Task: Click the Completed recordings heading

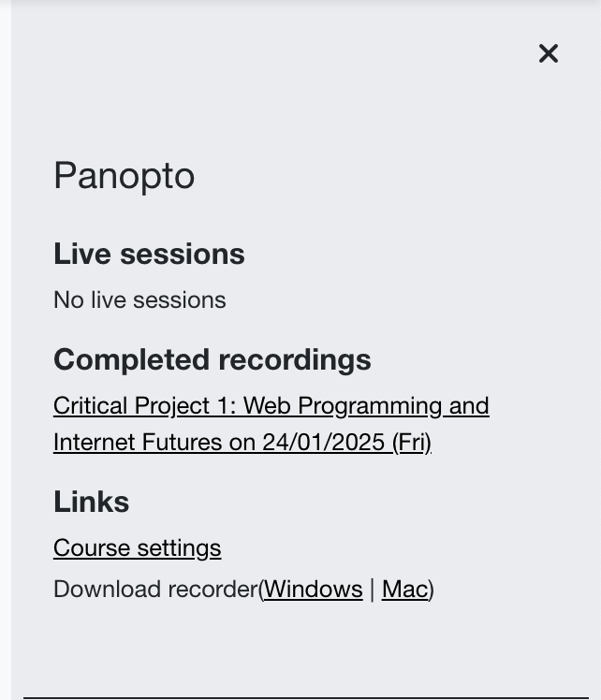Action: coord(212,359)
